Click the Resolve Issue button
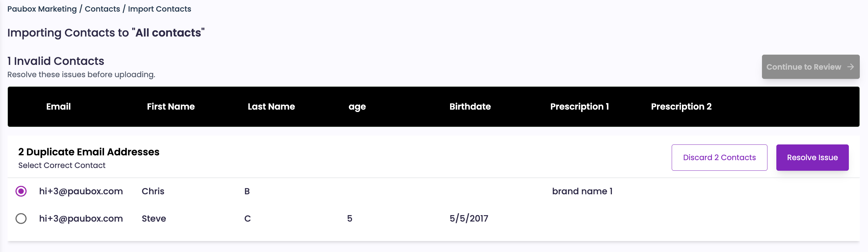The image size is (868, 252). click(x=812, y=157)
